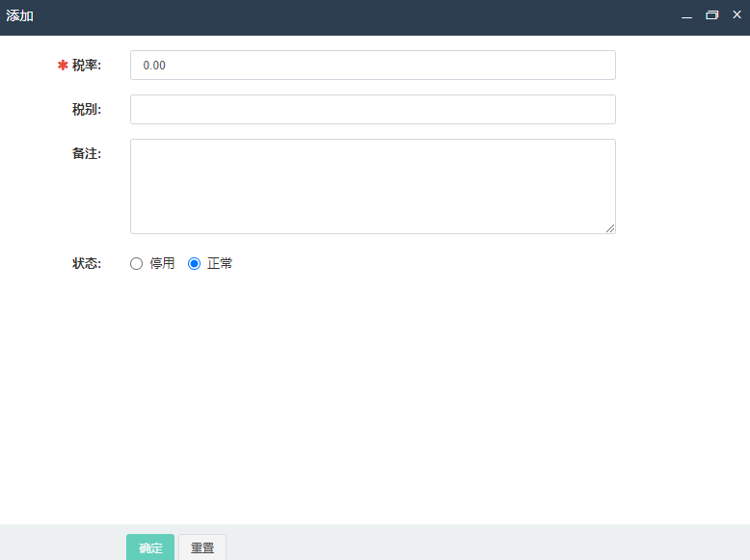Focus the 税别 text field
This screenshot has width=750, height=560.
tap(373, 110)
